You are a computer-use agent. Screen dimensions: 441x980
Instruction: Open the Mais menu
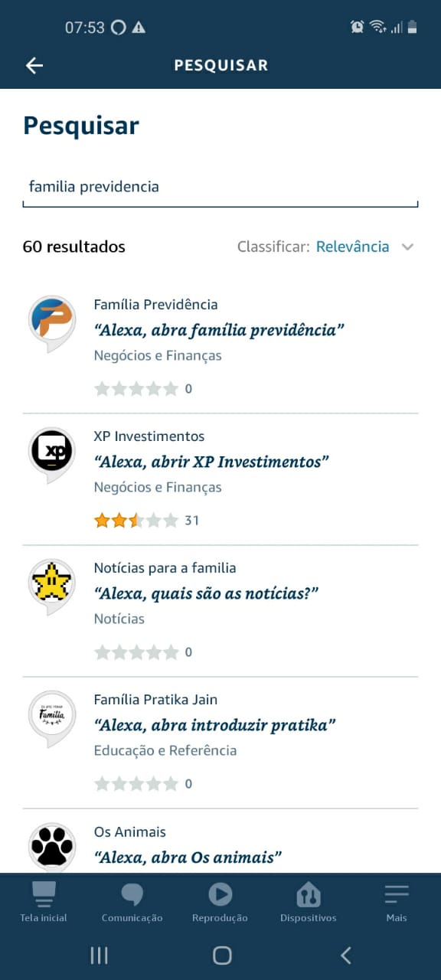click(x=397, y=902)
